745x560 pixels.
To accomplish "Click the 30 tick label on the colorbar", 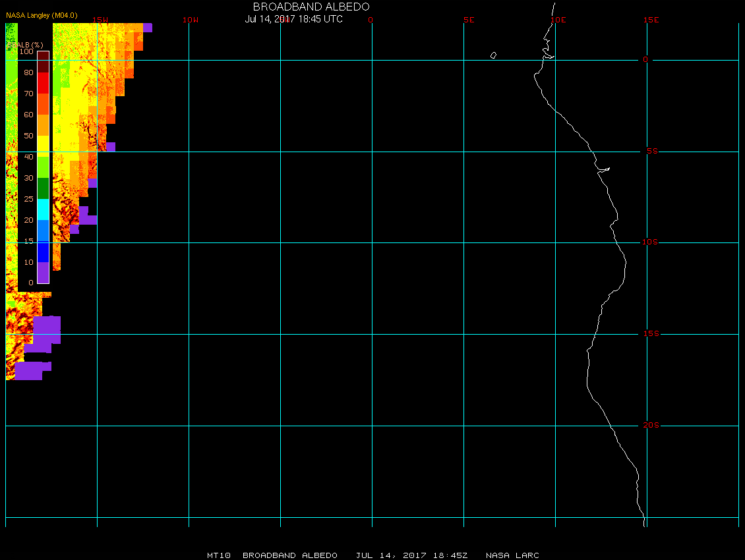I will 28,178.
